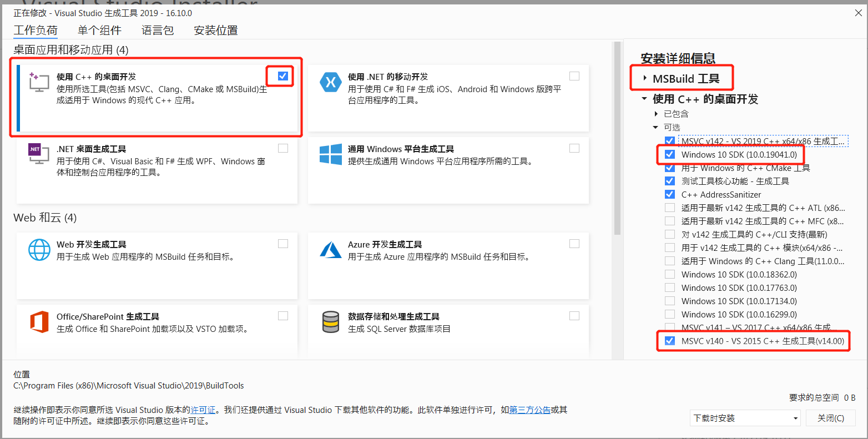This screenshot has height=439, width=868.
Task: Open the 语言包 tab
Action: tap(158, 30)
